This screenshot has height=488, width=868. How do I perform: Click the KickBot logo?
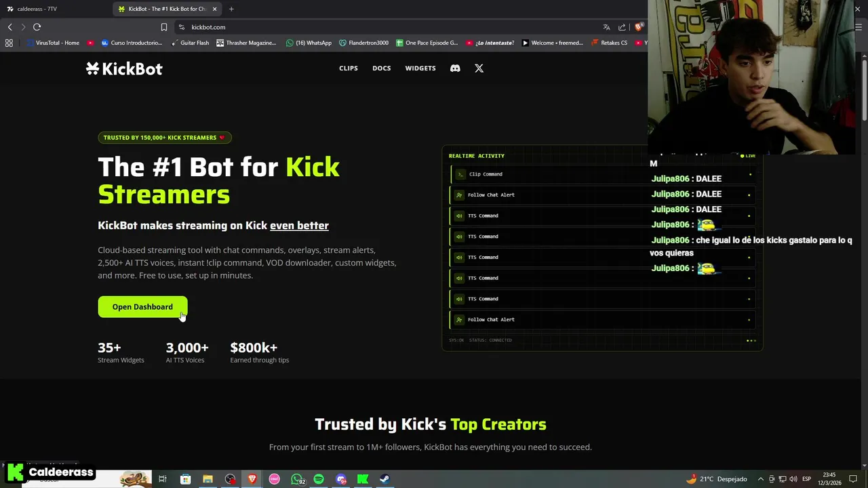pyautogui.click(x=124, y=68)
